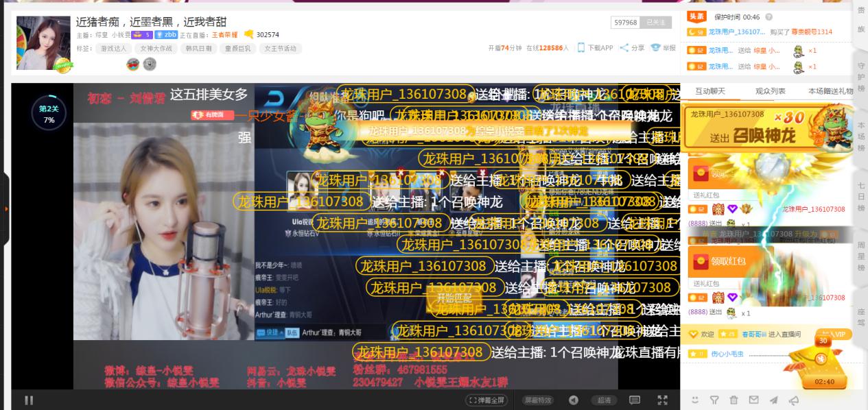Open mail envelope icon in chat toolbar
The image size is (868, 410).
coord(753,400)
